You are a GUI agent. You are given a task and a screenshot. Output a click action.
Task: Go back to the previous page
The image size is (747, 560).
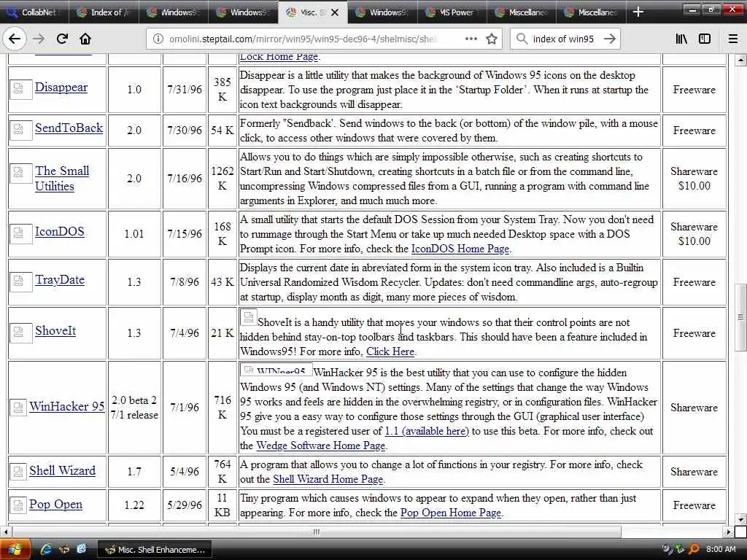coord(15,39)
